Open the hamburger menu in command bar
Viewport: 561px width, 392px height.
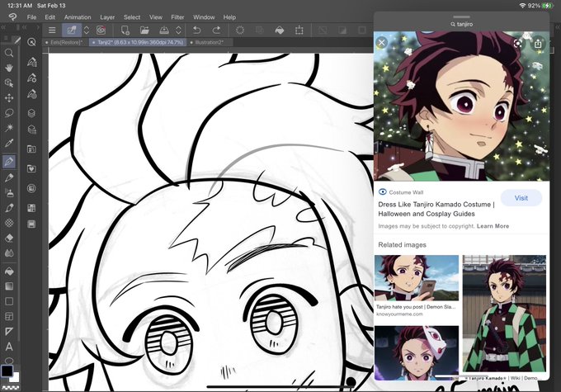(52, 30)
